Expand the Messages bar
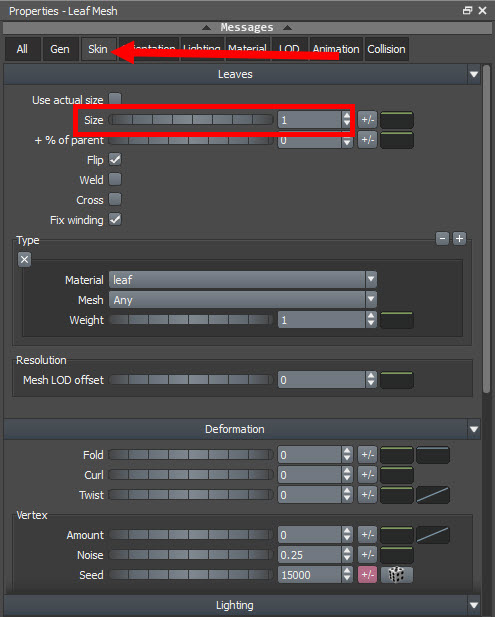This screenshot has height=617, width=495. (x=247, y=27)
